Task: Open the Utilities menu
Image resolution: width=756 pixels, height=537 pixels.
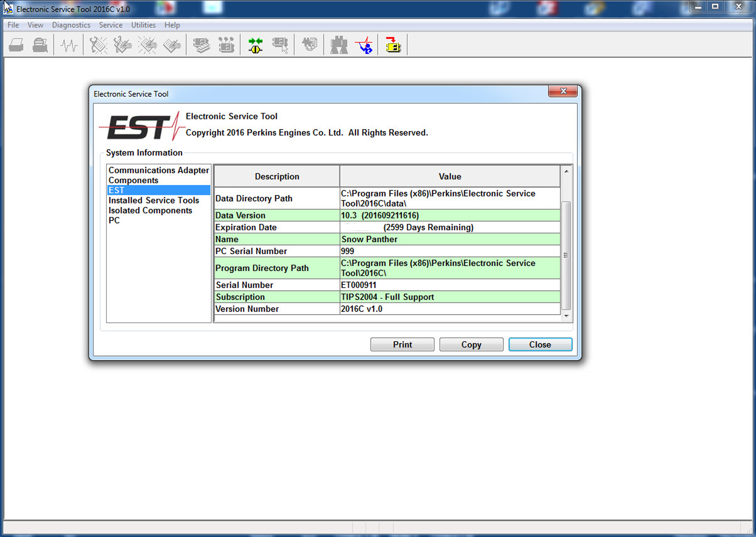Action: pyautogui.click(x=143, y=25)
